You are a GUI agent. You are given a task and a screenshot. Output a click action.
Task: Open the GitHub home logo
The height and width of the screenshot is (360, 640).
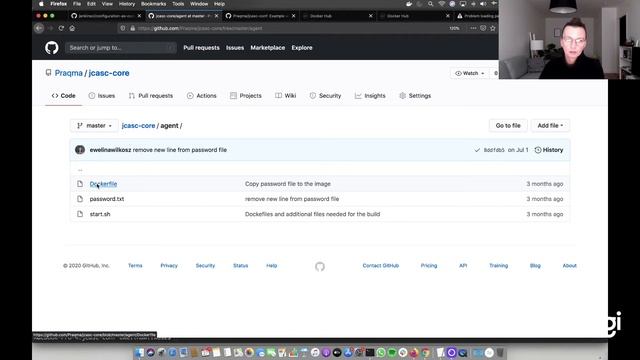click(51, 48)
